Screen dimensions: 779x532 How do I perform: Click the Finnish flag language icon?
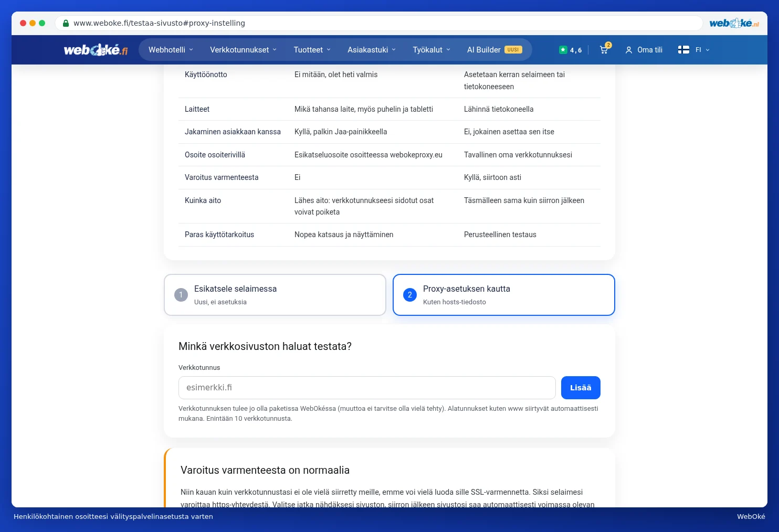683,50
